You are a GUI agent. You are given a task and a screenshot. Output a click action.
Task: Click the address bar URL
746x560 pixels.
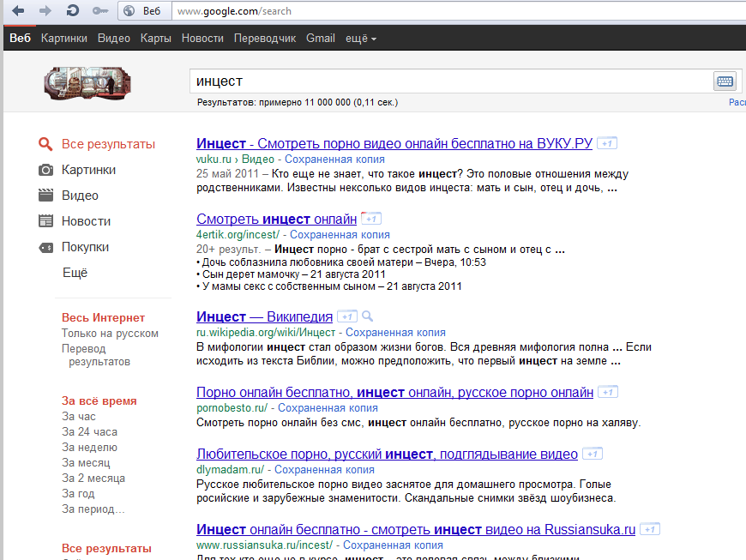234,11
